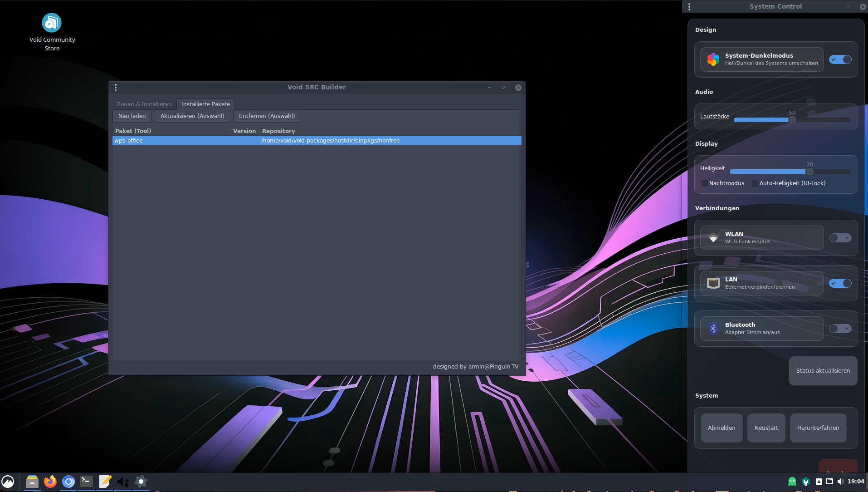The image size is (868, 492).
Task: Click the eject media tray icon
Action: [x=819, y=482]
